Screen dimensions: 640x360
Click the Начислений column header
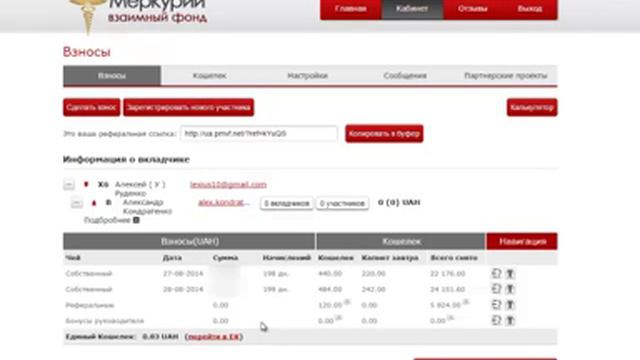287,258
